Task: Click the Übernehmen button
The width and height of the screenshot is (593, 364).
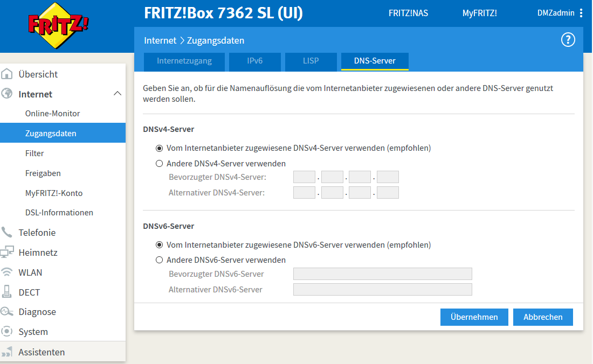Action: [474, 317]
